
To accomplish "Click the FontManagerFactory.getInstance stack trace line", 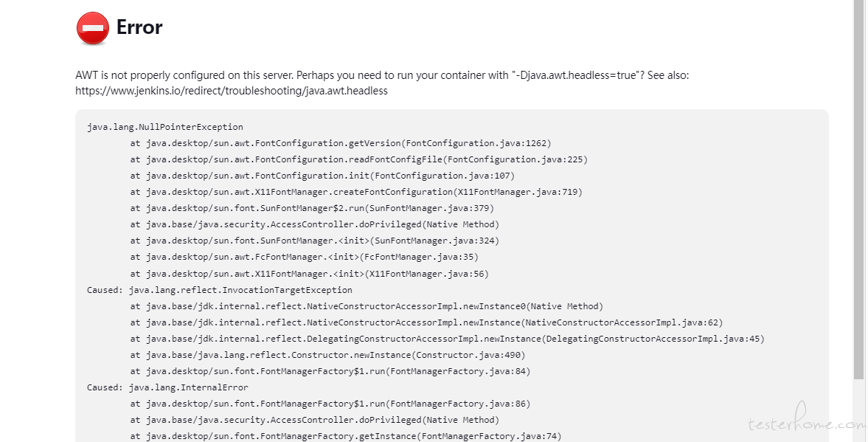I will [346, 436].
